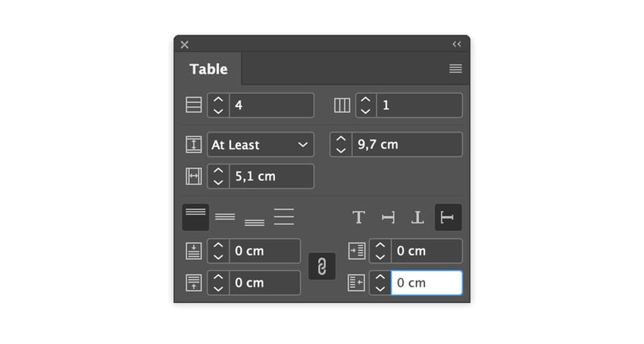The width and height of the screenshot is (644, 344).
Task: Click the number of rows field
Action: click(270, 105)
